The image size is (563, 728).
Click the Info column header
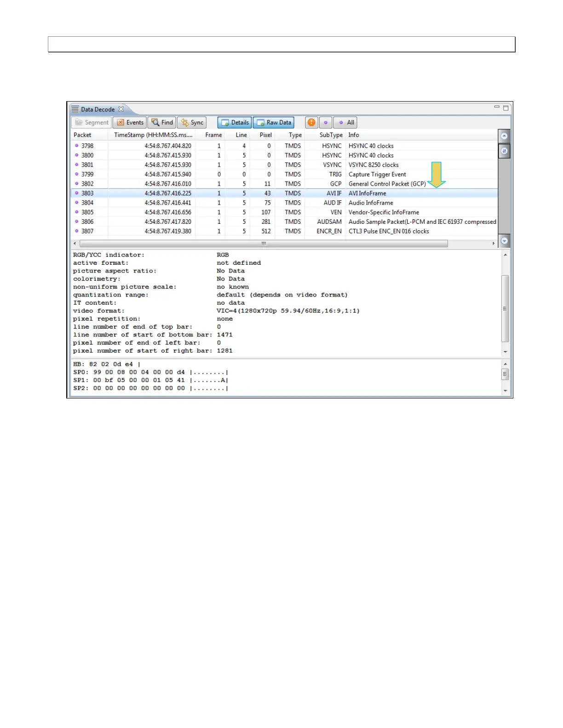(x=421, y=135)
